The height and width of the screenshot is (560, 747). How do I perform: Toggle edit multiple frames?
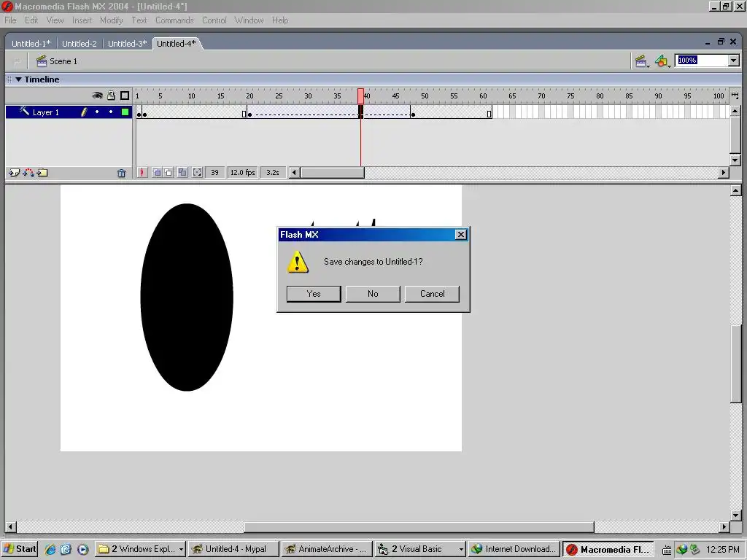point(182,172)
